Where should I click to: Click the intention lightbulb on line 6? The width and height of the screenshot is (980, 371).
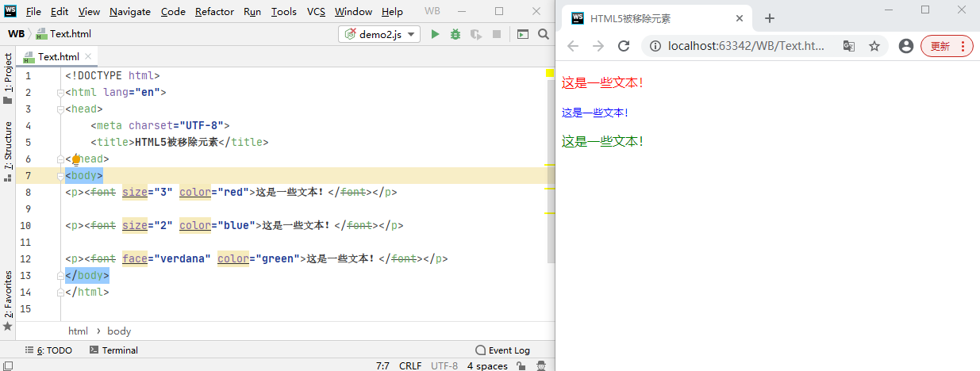(77, 159)
